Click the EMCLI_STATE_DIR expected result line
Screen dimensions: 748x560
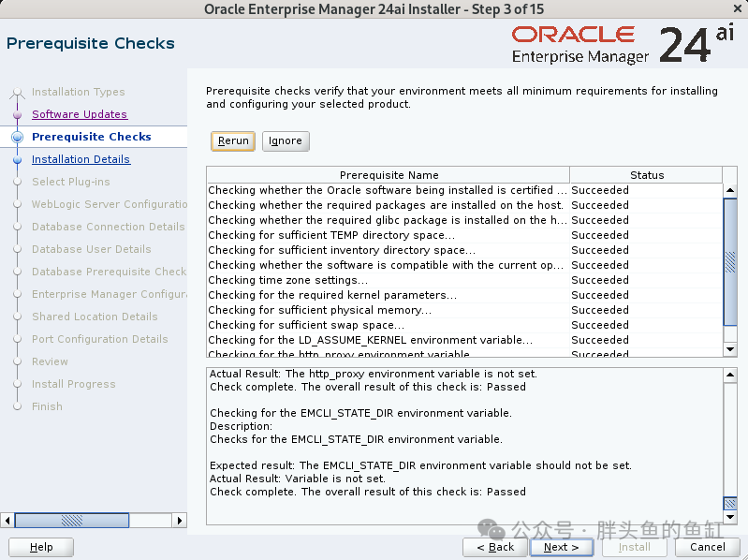point(420,465)
